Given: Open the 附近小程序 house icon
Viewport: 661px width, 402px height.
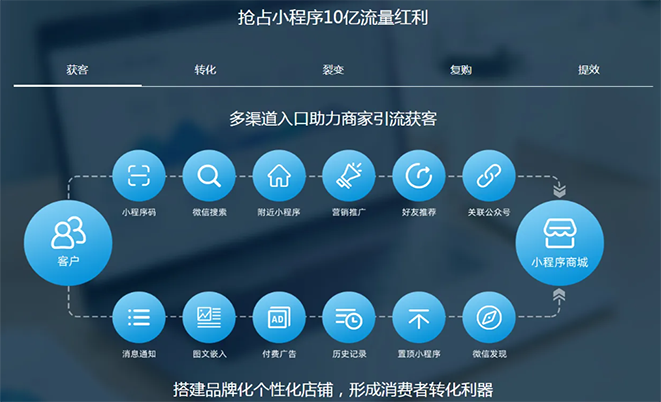Looking at the screenshot, I should click(279, 177).
